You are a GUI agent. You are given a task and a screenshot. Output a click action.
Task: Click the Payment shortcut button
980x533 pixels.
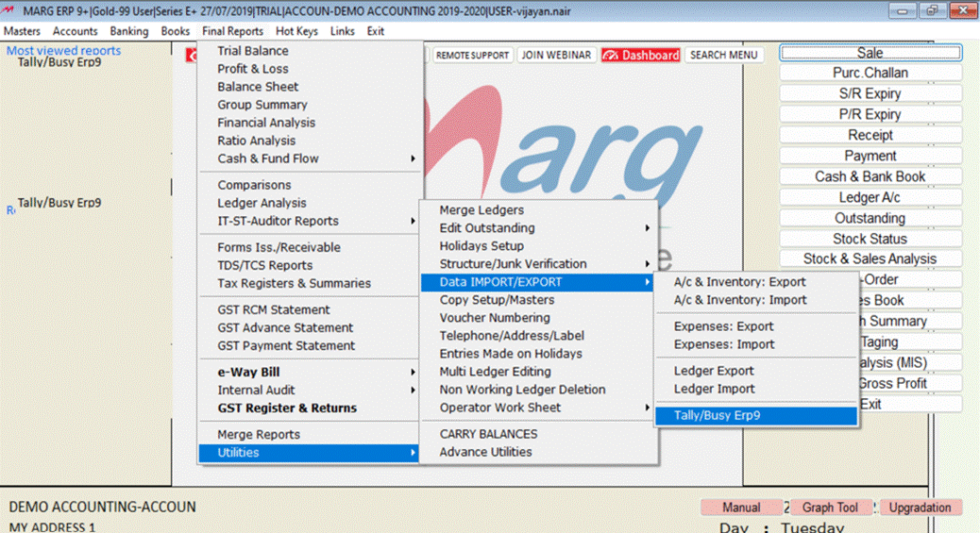pos(870,156)
